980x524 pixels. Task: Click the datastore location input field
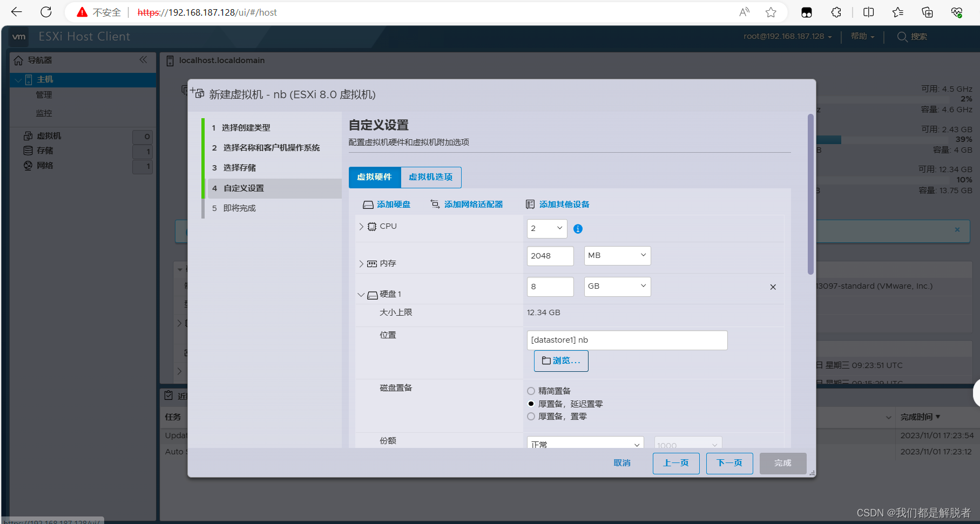(627, 340)
